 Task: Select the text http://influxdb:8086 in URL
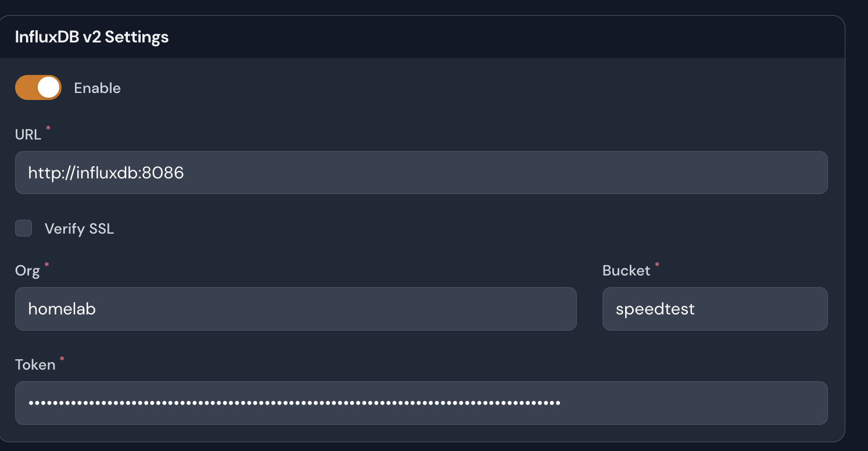pos(105,172)
